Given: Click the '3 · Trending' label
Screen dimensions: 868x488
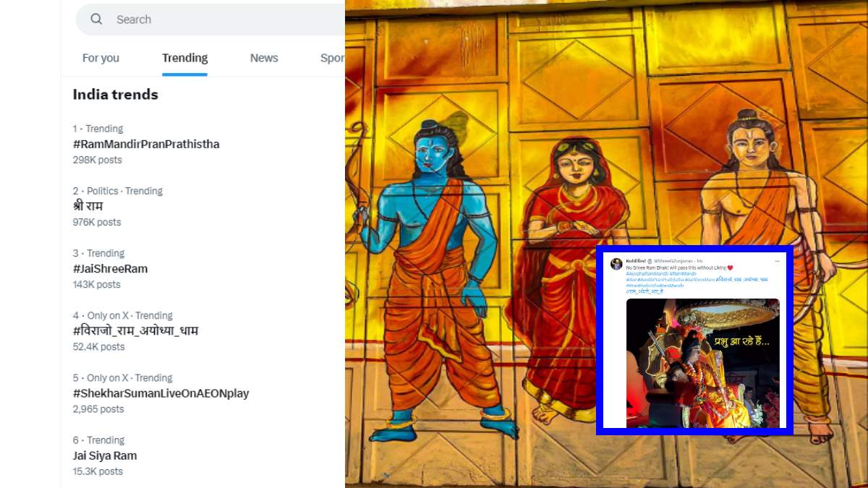Looking at the screenshot, I should [98, 253].
